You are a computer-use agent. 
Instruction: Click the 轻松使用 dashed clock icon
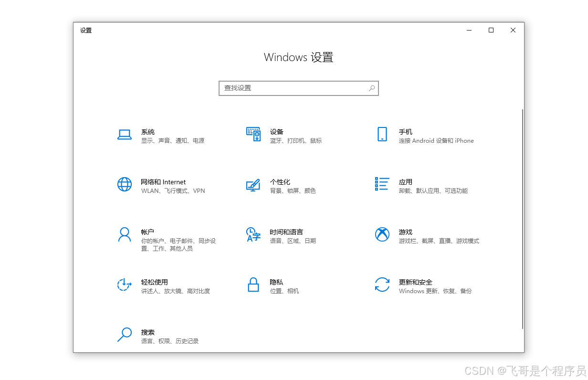(125, 285)
